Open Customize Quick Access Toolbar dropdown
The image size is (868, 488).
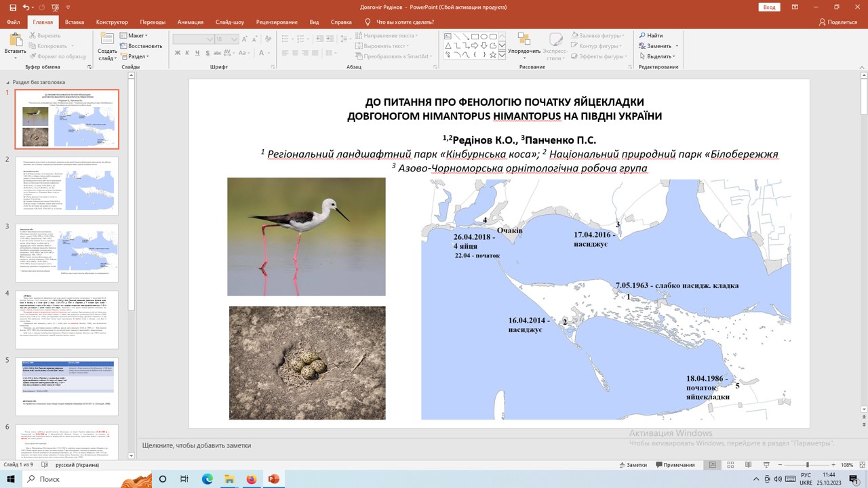68,7
